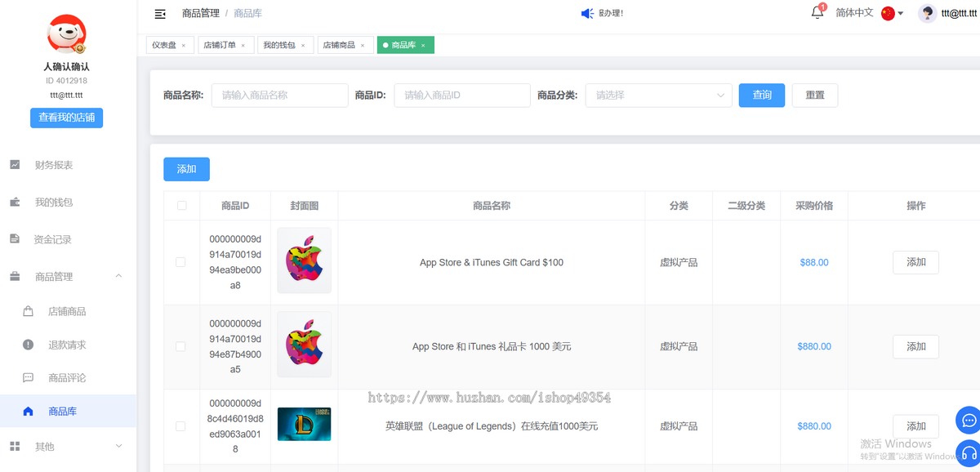Click the store logo avatar in sidebar
The image size is (980, 472).
(67, 34)
